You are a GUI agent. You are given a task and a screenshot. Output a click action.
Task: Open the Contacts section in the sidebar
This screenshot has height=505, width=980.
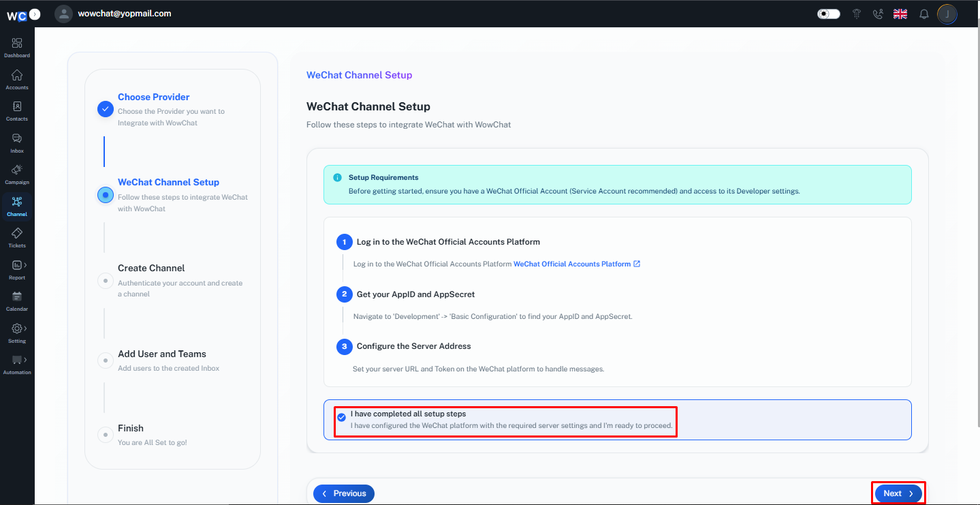point(17,111)
